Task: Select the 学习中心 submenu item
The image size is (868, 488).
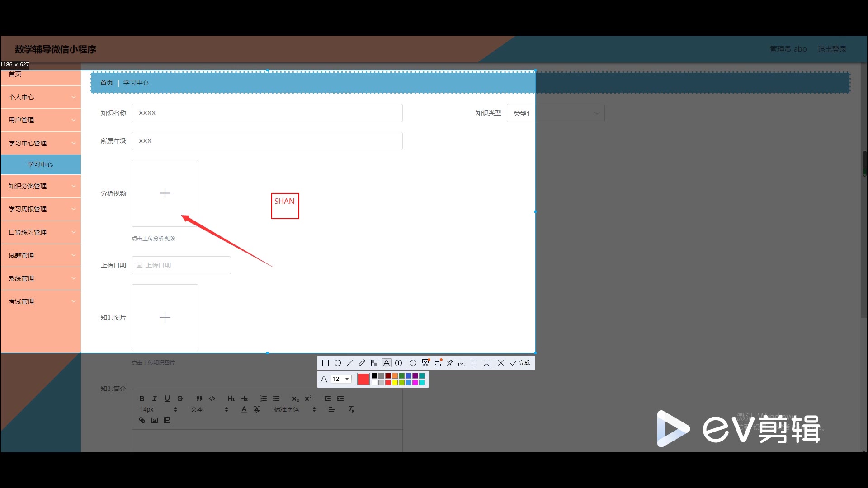Action: (41, 164)
